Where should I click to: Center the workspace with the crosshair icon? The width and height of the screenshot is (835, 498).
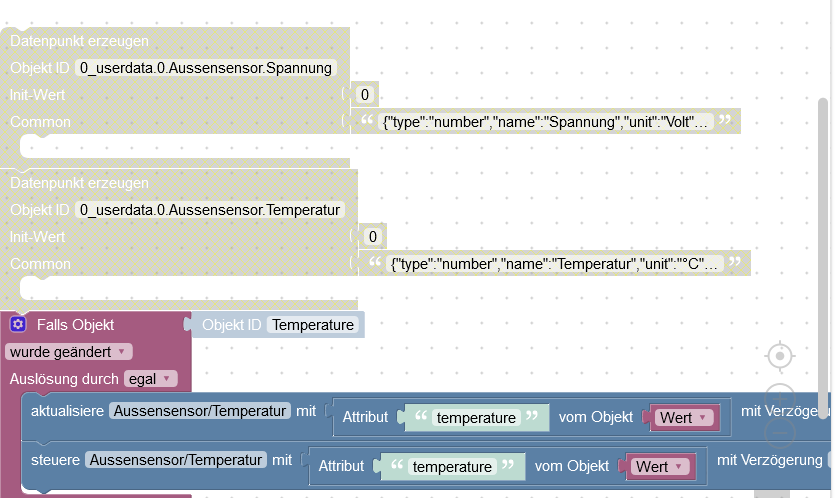point(780,356)
